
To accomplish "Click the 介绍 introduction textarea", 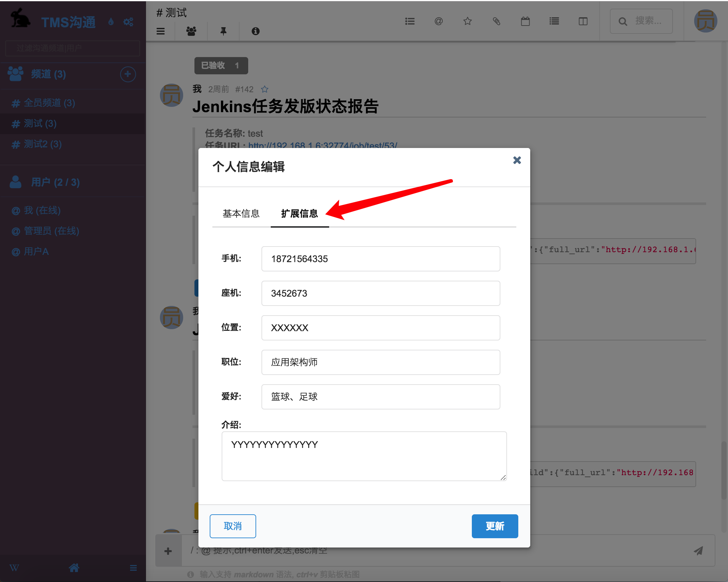I will coord(364,456).
